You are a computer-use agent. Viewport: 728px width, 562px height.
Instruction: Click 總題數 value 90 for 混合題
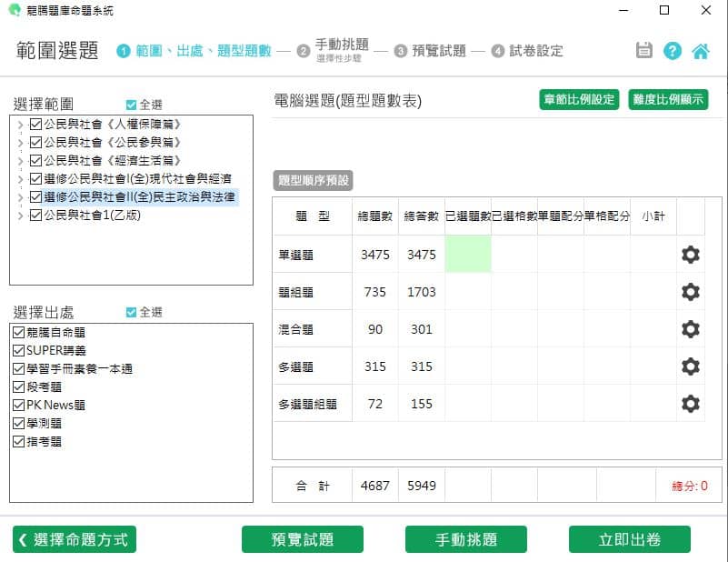pos(375,329)
